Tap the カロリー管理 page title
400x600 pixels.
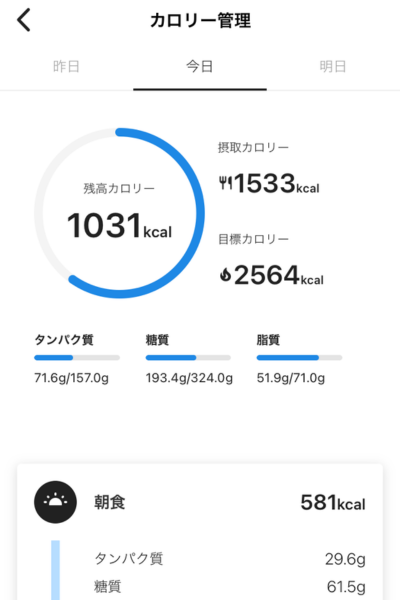tap(200, 21)
